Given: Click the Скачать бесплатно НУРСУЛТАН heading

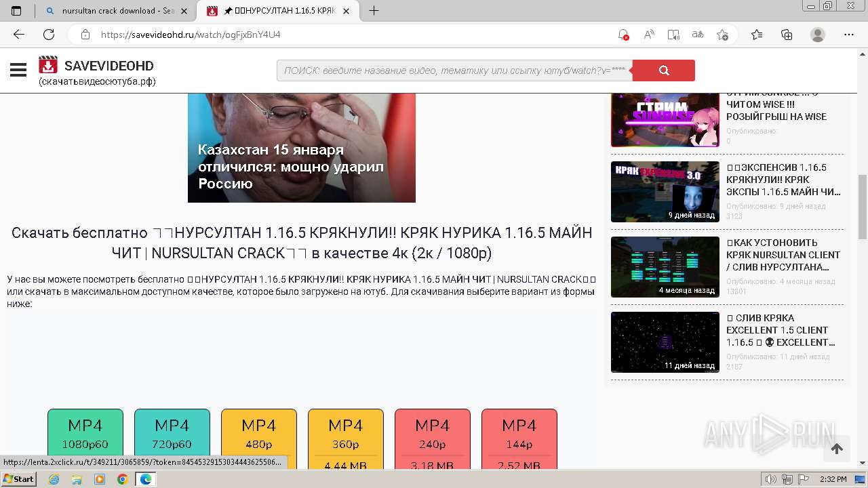Looking at the screenshot, I should (302, 243).
